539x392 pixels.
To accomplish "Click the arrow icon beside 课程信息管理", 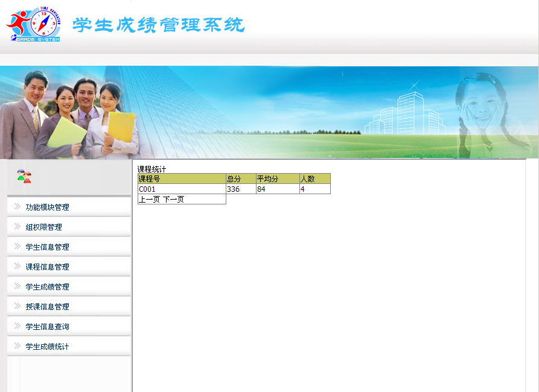I will tap(17, 267).
